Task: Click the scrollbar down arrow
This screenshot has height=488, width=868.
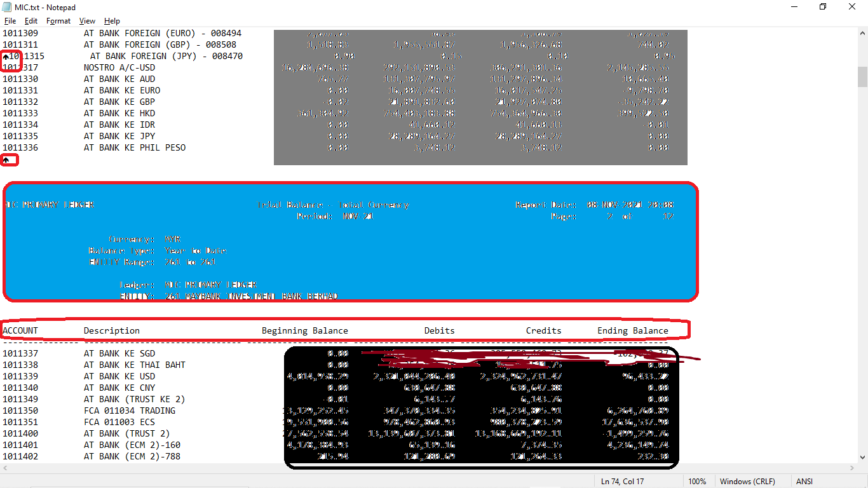Action: 862,457
